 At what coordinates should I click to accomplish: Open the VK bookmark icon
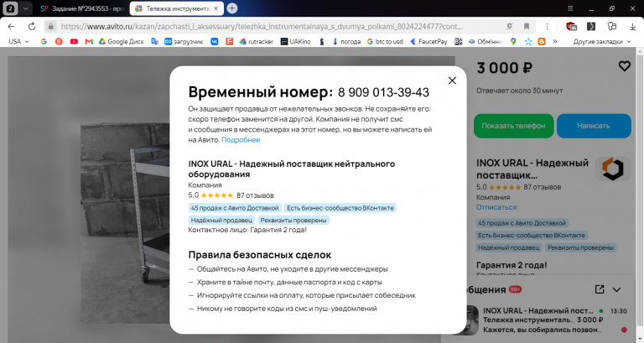click(215, 41)
